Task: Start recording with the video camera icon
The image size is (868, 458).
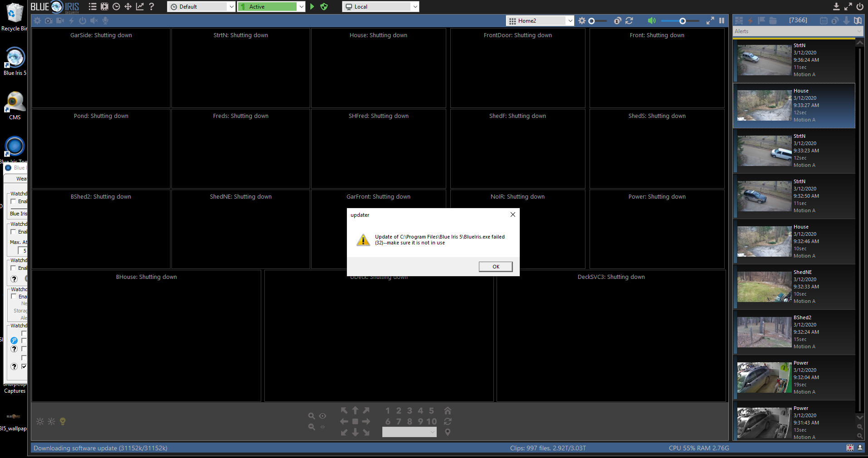Action: (60, 20)
